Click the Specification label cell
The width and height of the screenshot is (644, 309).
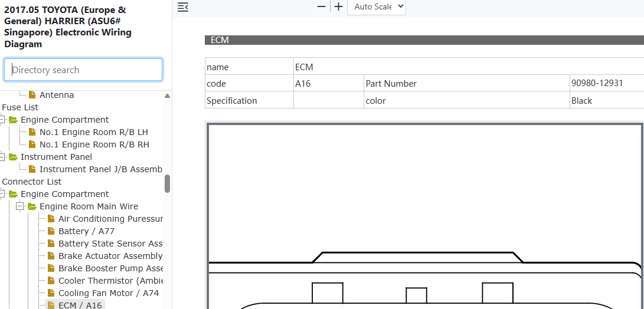coord(249,100)
